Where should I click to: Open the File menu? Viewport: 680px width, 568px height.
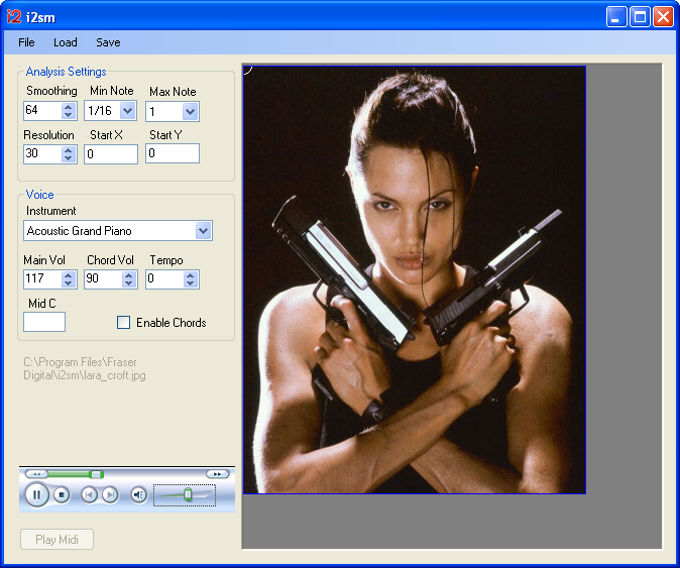(x=26, y=42)
